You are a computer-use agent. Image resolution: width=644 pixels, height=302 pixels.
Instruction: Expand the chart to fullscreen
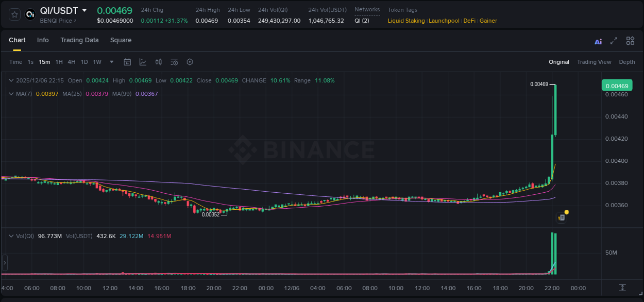click(613, 41)
